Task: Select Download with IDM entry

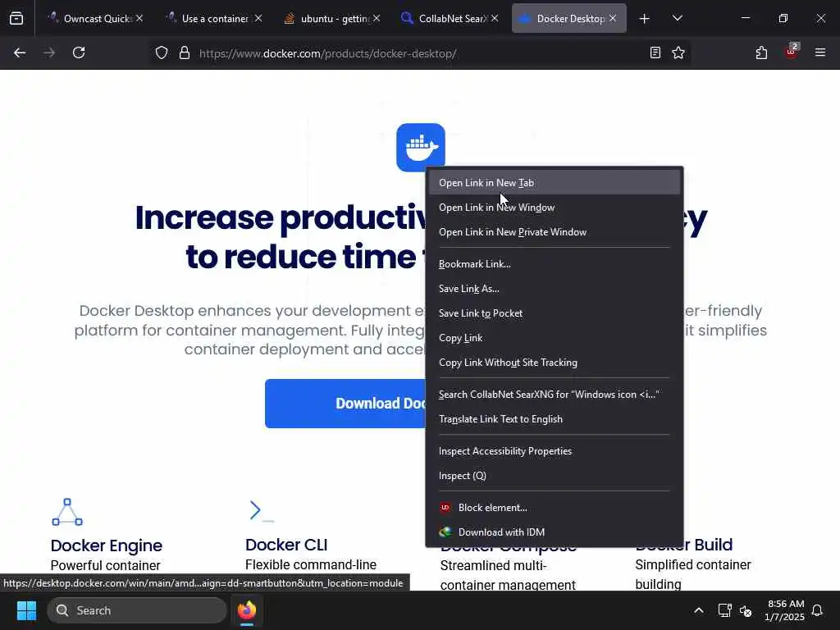Action: 555,532
